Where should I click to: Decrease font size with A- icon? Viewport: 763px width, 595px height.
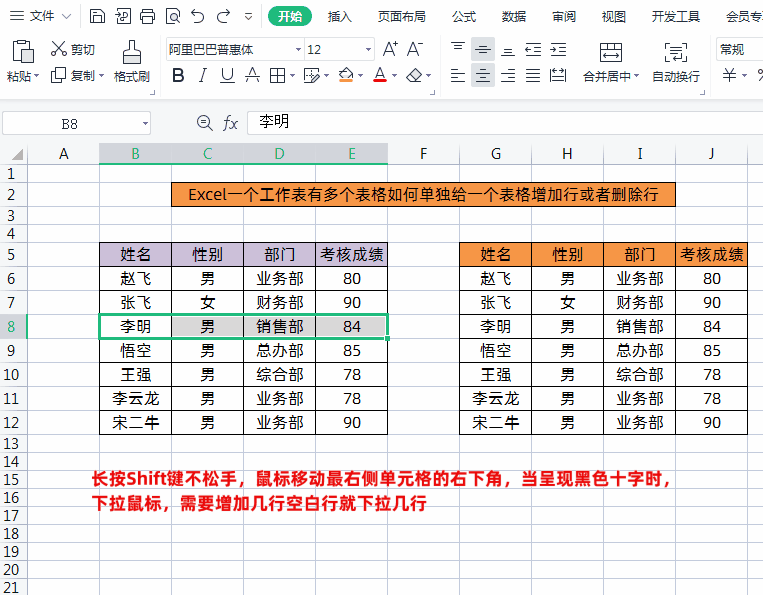[415, 49]
